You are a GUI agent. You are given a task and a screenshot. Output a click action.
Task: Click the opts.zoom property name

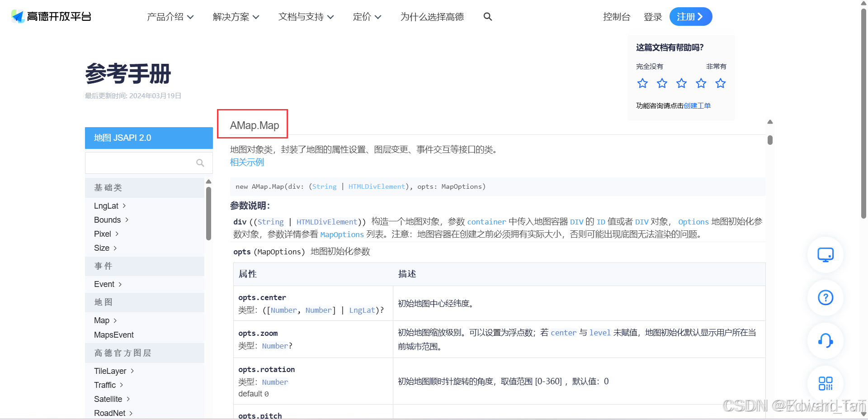(258, 333)
